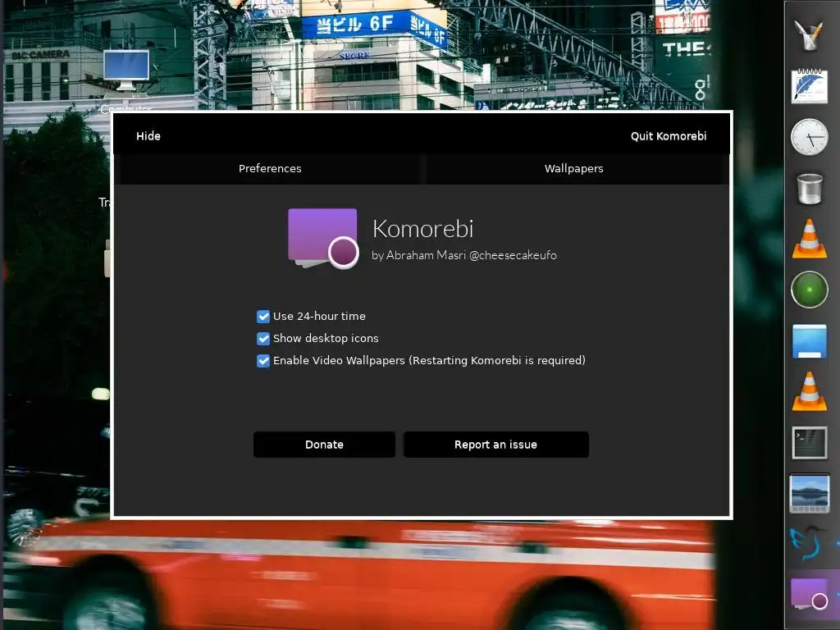Open the trash can in the dock
This screenshot has height=630, width=840.
click(x=810, y=188)
